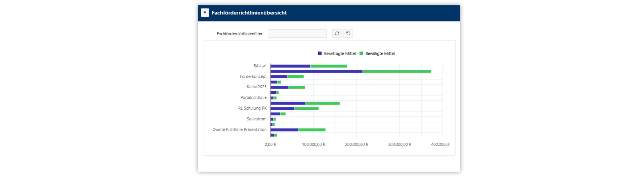
Task: Click the blue Beantragte Mittel legend square
Action: (320, 54)
